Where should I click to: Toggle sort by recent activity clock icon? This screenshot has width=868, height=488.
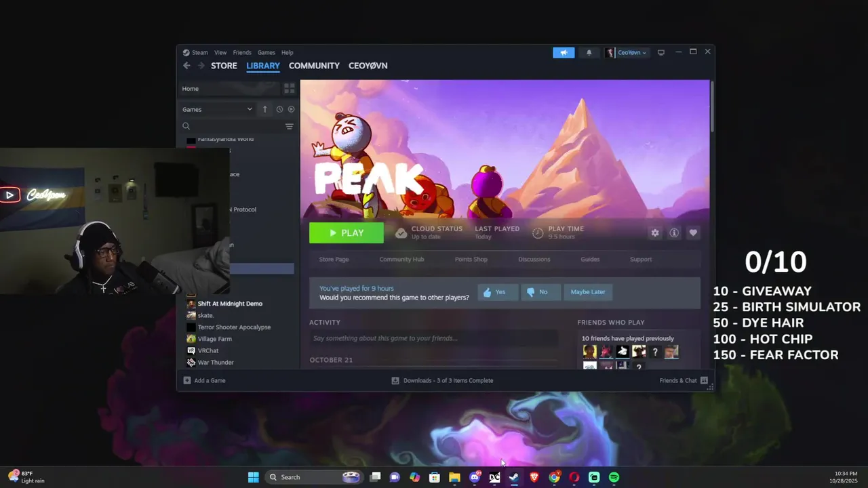click(279, 109)
